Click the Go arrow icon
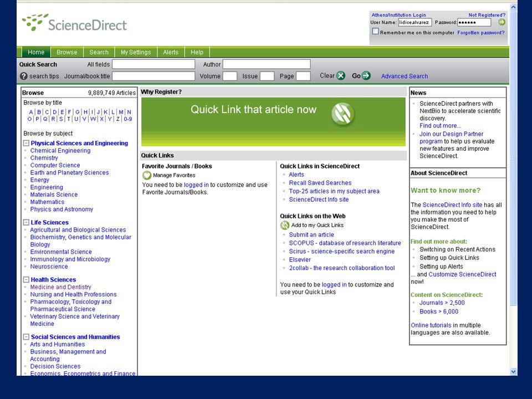Viewport: 532px width, 399px height. pos(366,76)
